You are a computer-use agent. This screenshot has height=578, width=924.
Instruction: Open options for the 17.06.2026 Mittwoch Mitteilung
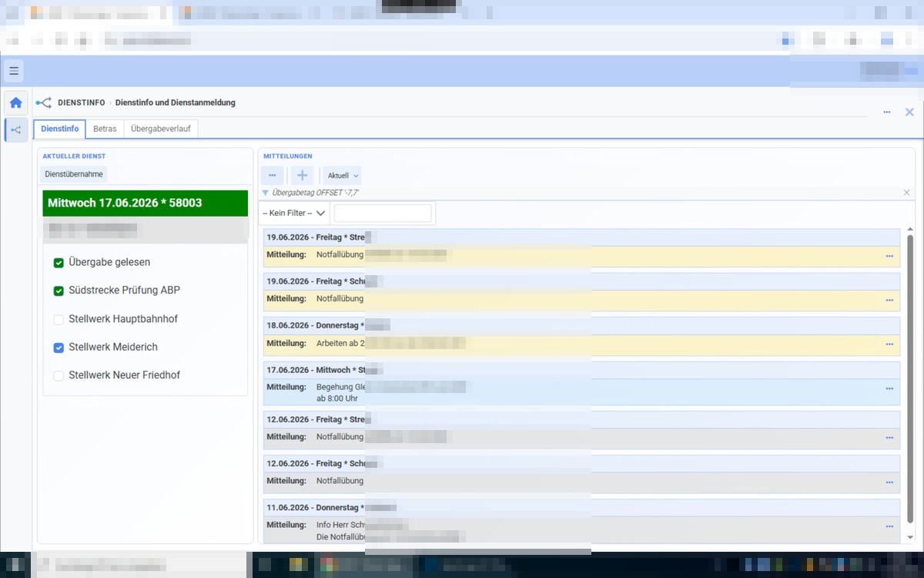889,389
